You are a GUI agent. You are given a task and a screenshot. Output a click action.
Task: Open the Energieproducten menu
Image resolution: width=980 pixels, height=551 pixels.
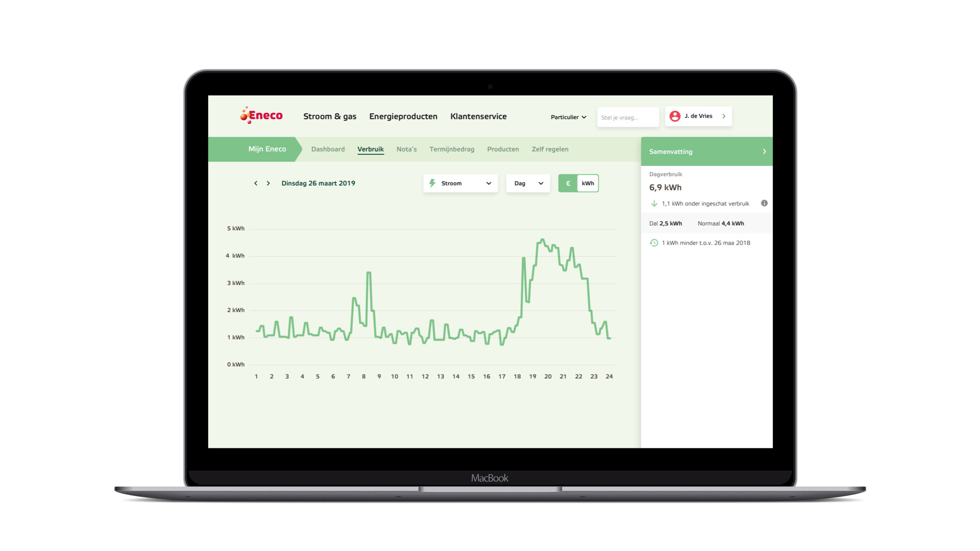pos(403,116)
